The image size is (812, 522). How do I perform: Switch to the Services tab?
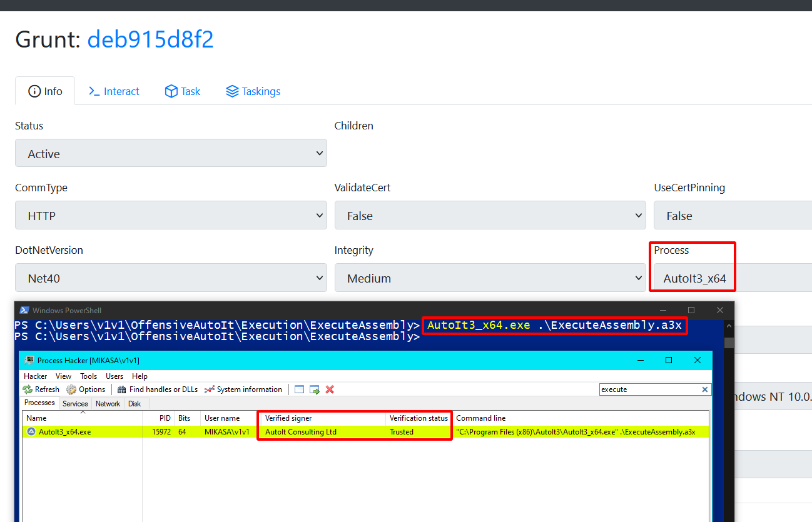coord(75,404)
